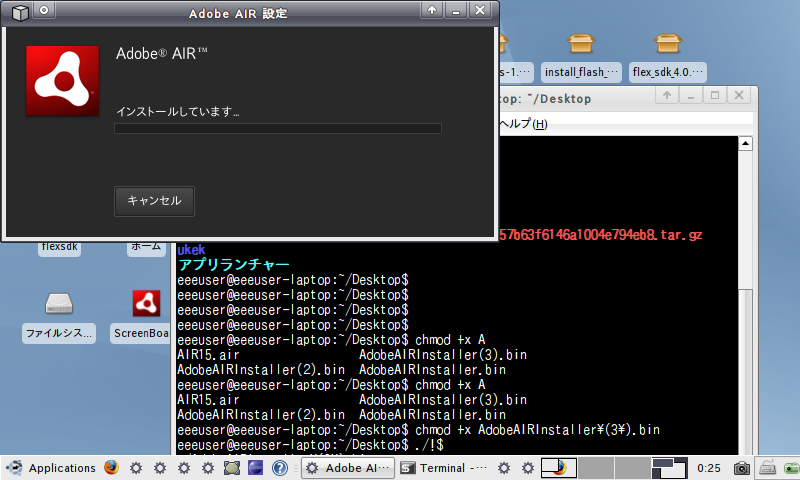Open the Applications menu in the panel
This screenshot has height=480, width=800.
[62, 468]
